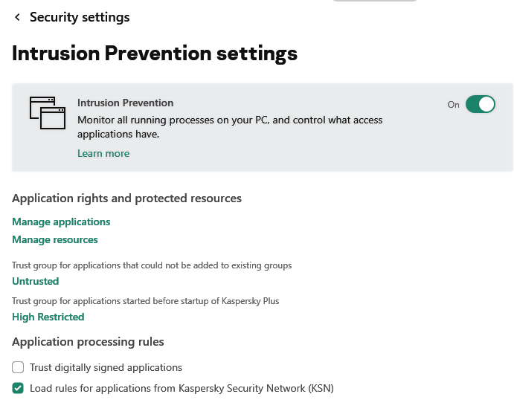Click the Intrusion Prevention settings page heading
The height and width of the screenshot is (420, 514).
coord(155,54)
